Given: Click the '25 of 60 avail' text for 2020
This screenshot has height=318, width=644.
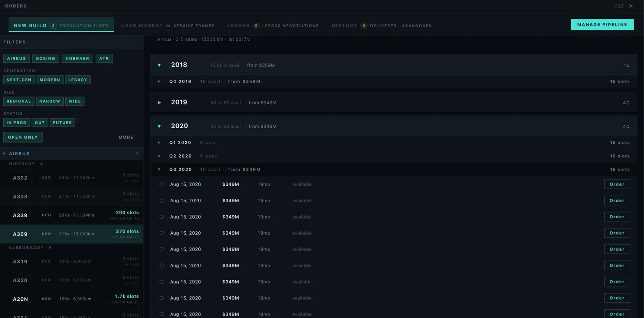Looking at the screenshot, I should click(x=225, y=127).
